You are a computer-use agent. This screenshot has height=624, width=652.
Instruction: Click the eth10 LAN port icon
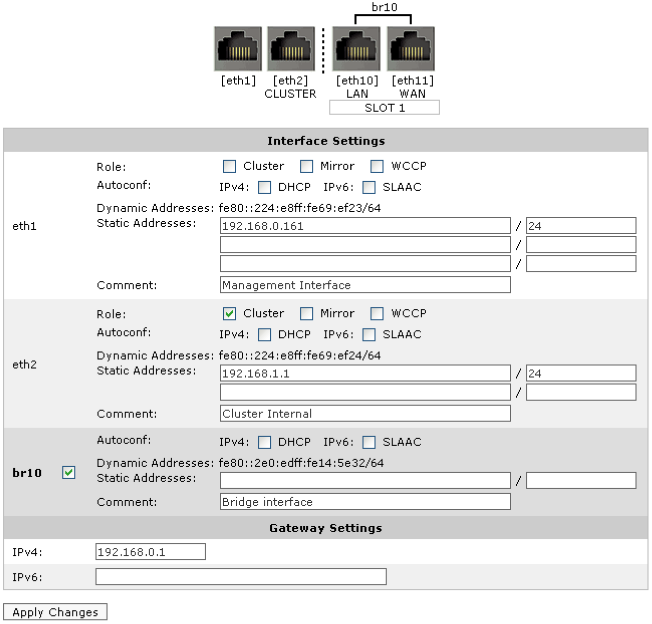tap(356, 49)
